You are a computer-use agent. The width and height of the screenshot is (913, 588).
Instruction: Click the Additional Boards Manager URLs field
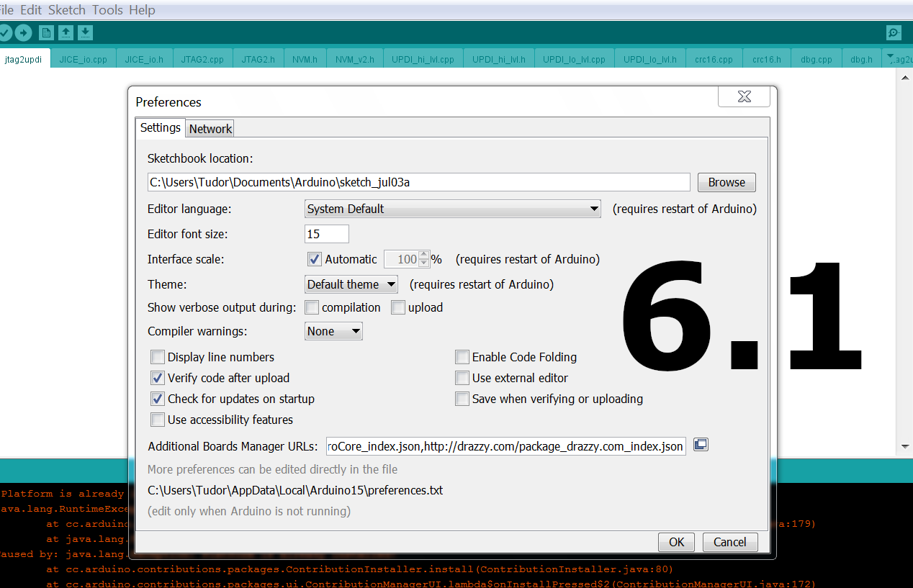tap(506, 446)
